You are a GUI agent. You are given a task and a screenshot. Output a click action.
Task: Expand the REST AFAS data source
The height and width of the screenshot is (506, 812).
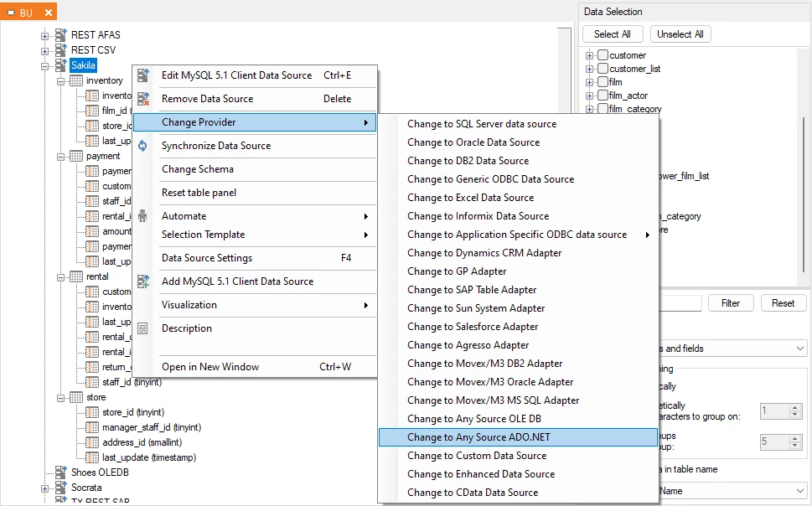45,35
